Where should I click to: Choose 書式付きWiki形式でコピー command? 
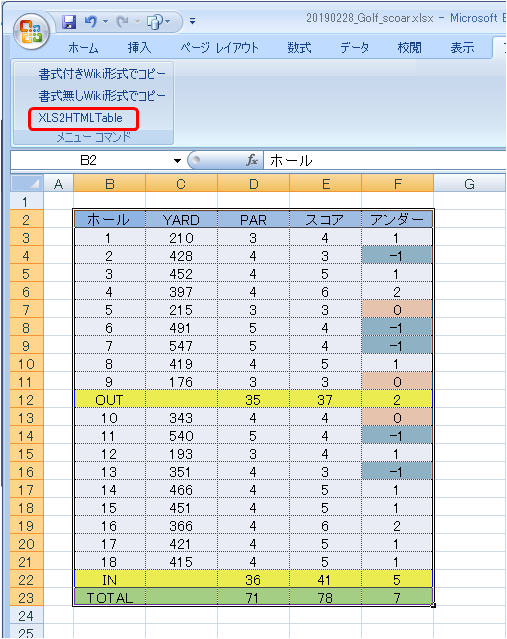pos(102,74)
